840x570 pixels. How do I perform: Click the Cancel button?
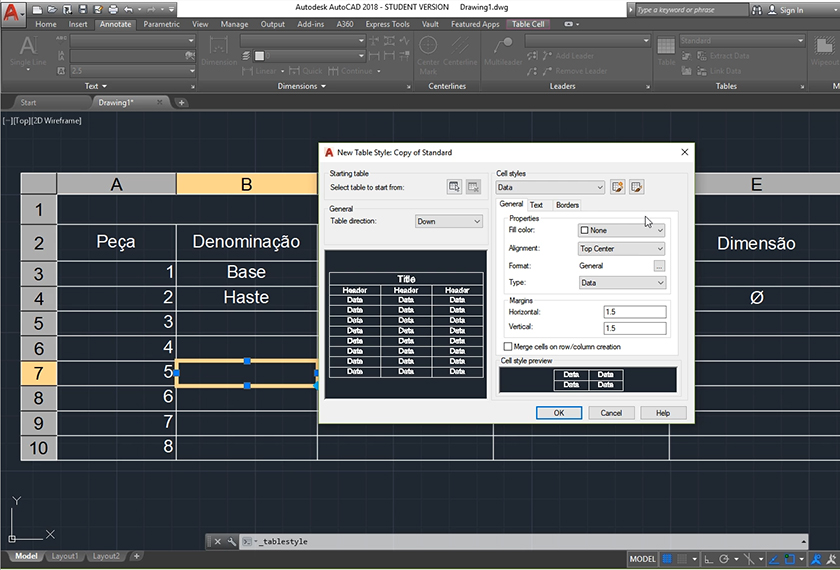[611, 413]
